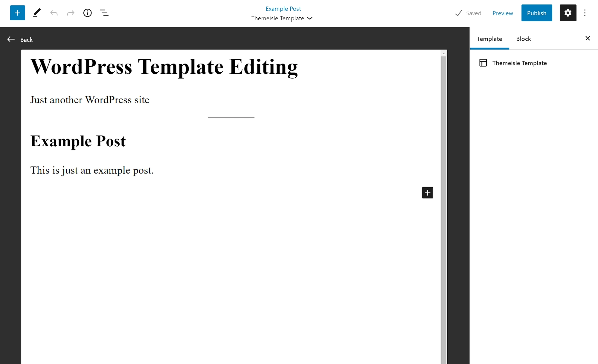Expand the Themeisle Template sidebar item
This screenshot has width=598, height=364.
[520, 63]
